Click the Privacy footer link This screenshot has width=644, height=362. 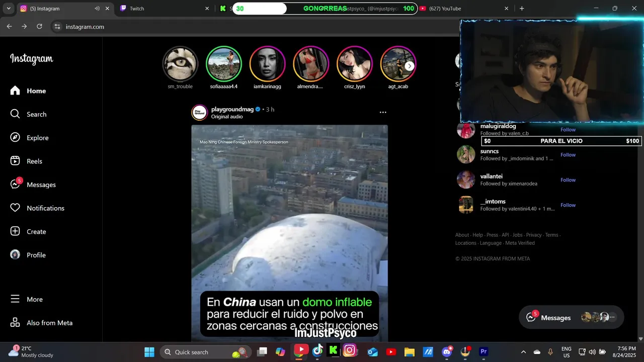(534, 235)
